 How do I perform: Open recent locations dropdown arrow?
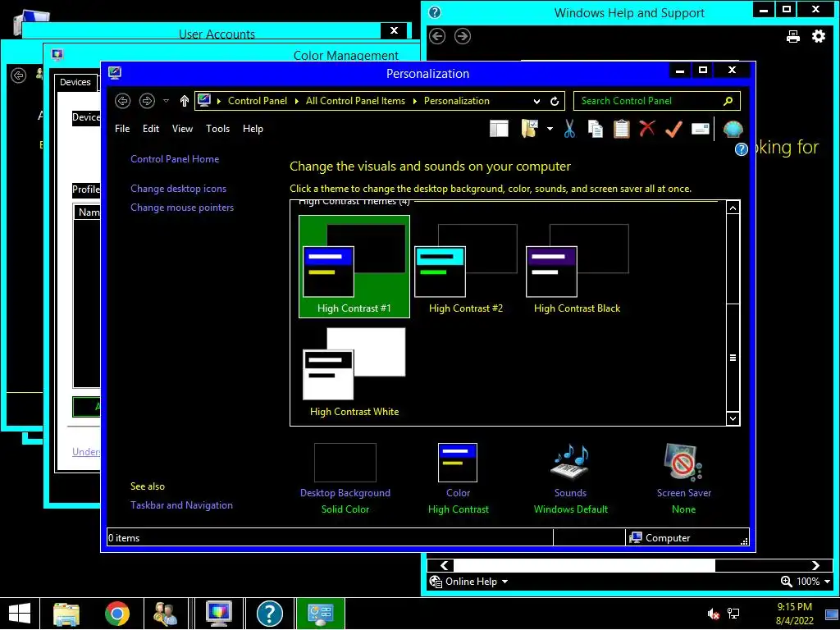166,101
